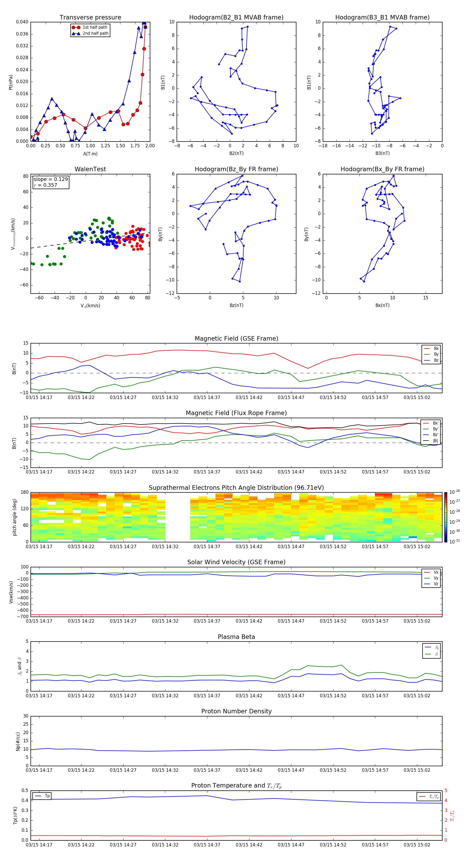This screenshot has width=473, height=868.
Task: Click the 'Transverse pressure' plot title
Action: coord(90,18)
